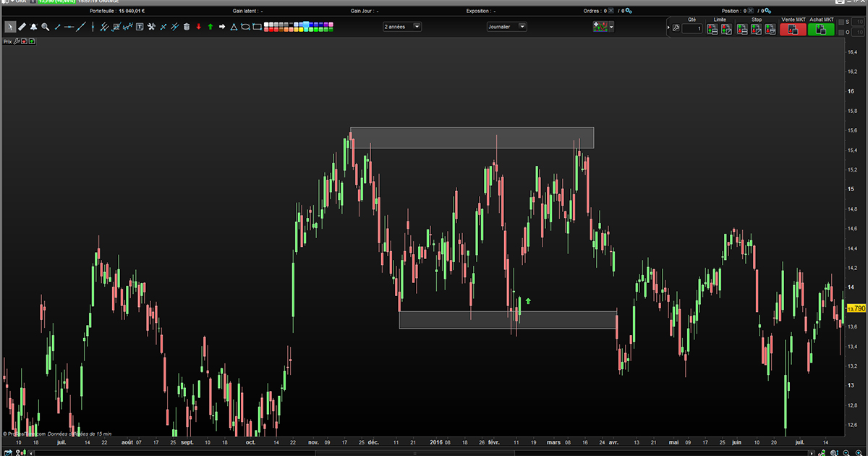Choose the rectangle drawing tool
The width and height of the screenshot is (868, 456).
[x=257, y=27]
